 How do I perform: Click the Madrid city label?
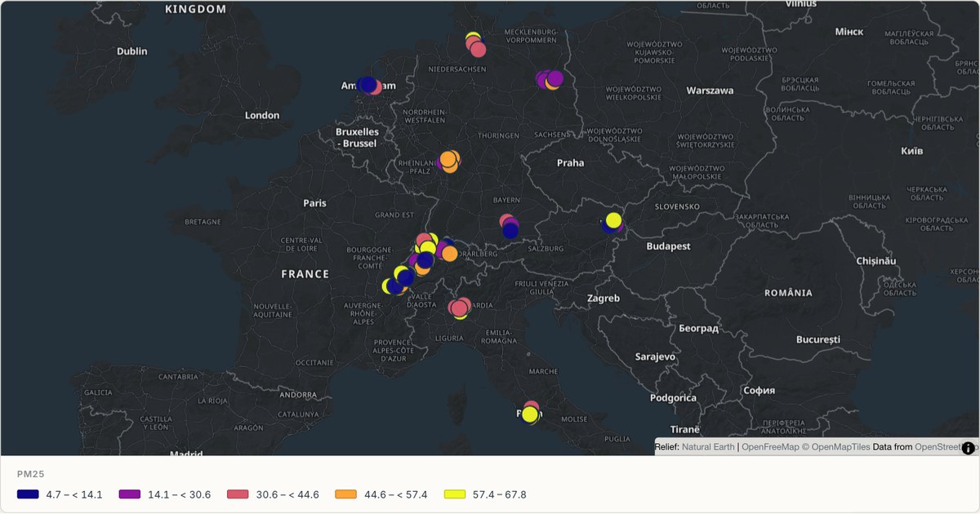click(186, 454)
